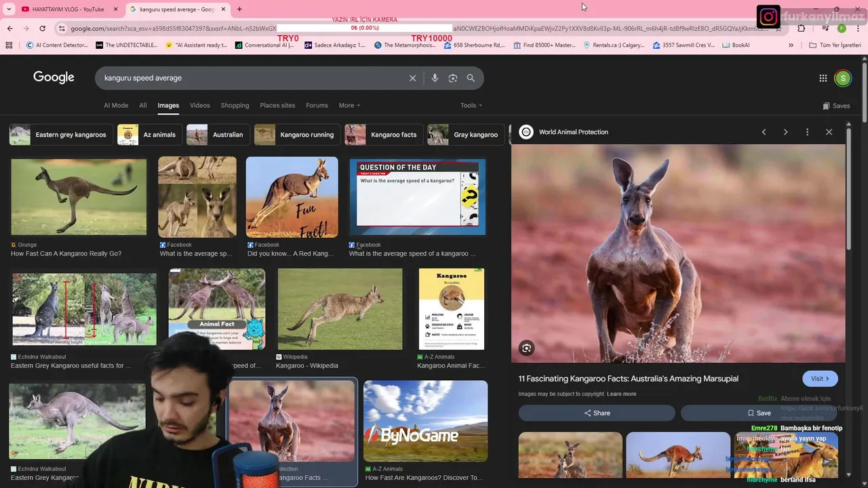This screenshot has height=488, width=868.
Task: Select the Images tab
Action: (168, 106)
